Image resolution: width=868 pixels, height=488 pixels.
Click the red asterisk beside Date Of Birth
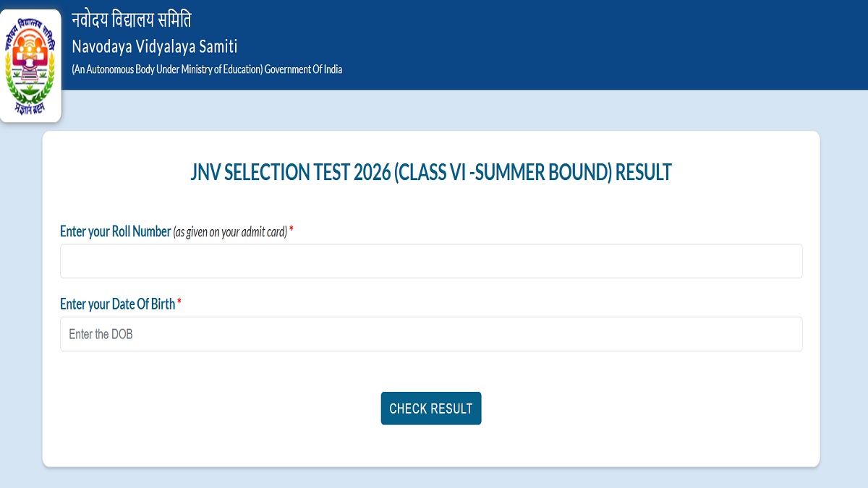179,304
